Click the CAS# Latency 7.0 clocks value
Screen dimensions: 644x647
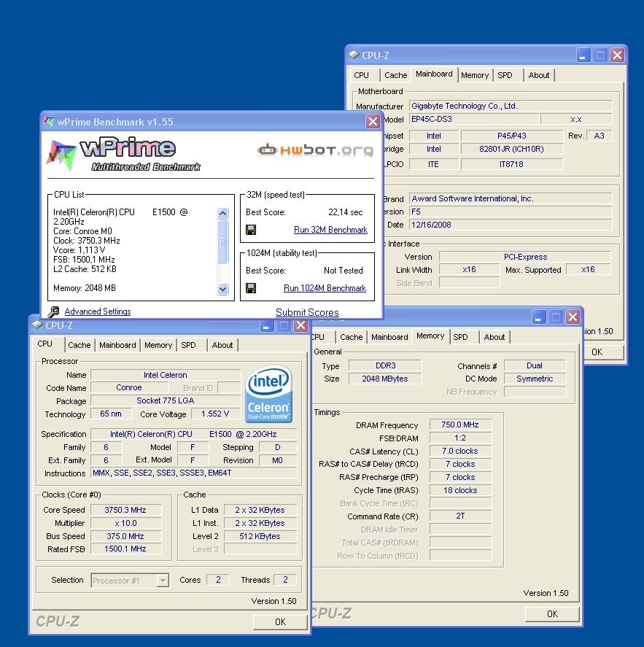click(460, 451)
